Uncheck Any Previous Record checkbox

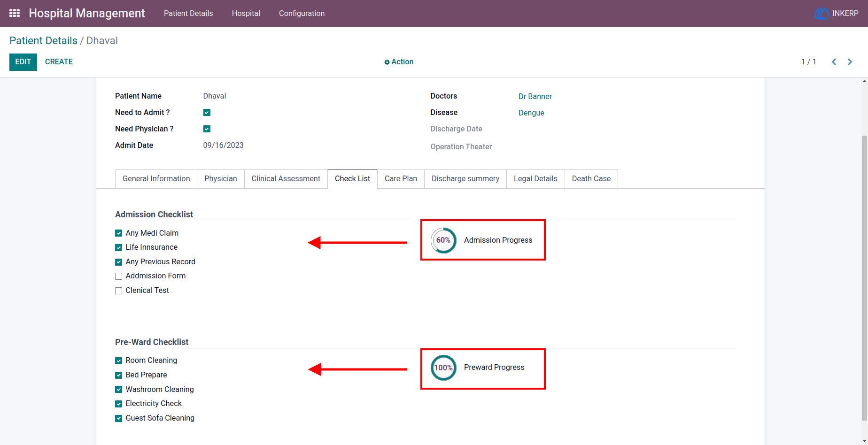(118, 262)
